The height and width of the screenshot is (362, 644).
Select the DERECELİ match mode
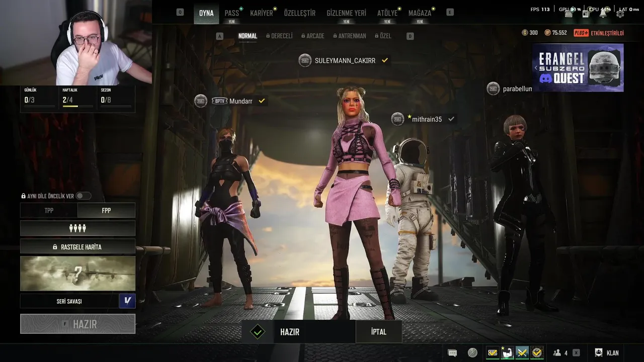coord(279,36)
